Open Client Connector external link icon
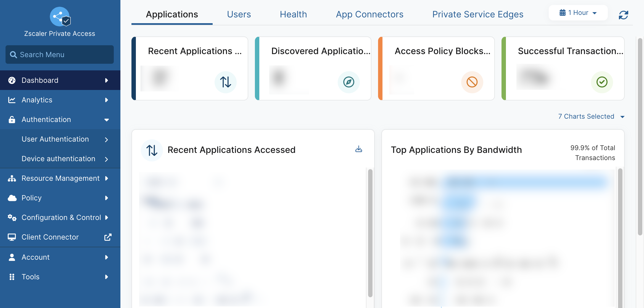This screenshot has height=308, width=644. click(108, 237)
